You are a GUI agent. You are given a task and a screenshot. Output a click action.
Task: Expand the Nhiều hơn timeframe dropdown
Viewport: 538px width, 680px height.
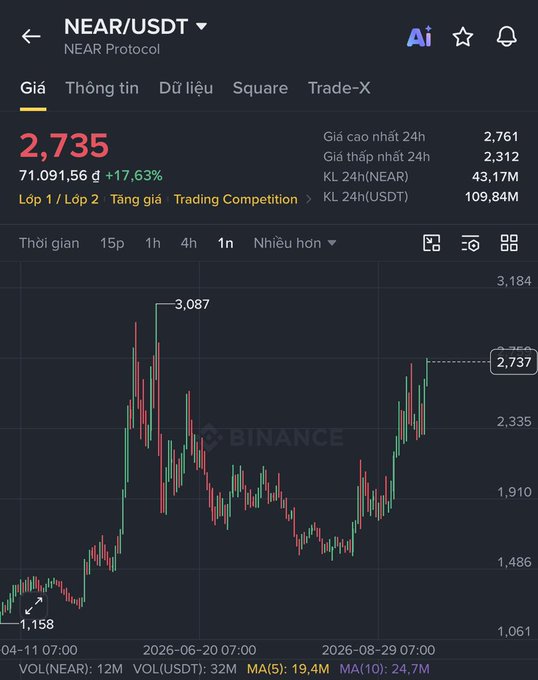click(295, 243)
